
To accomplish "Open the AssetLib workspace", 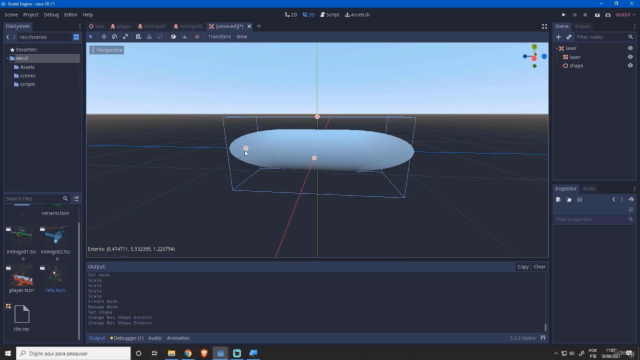I will [357, 15].
